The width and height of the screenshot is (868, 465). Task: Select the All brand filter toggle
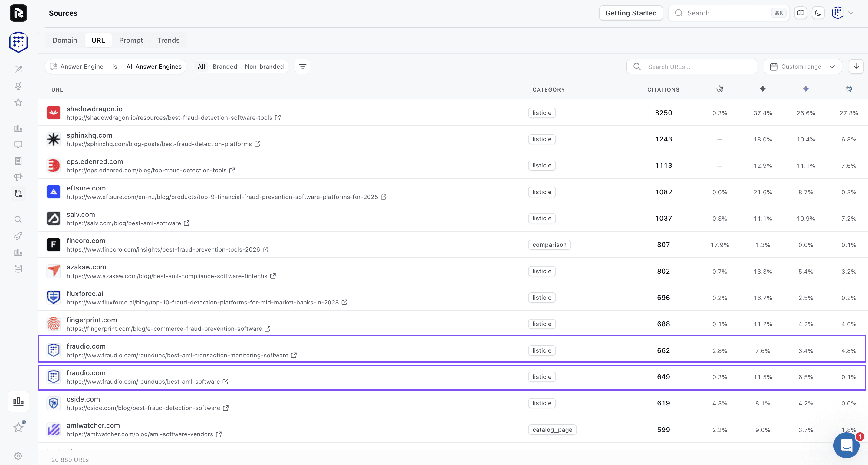pos(201,67)
